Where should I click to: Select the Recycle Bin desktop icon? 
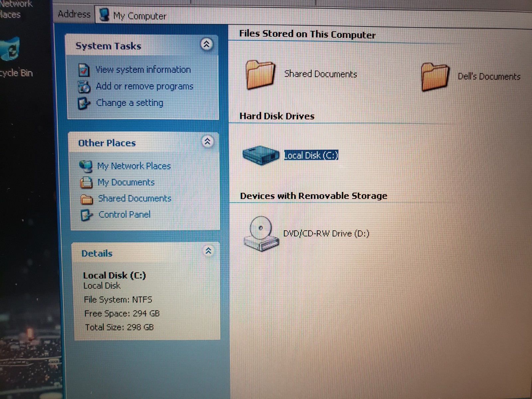10,50
